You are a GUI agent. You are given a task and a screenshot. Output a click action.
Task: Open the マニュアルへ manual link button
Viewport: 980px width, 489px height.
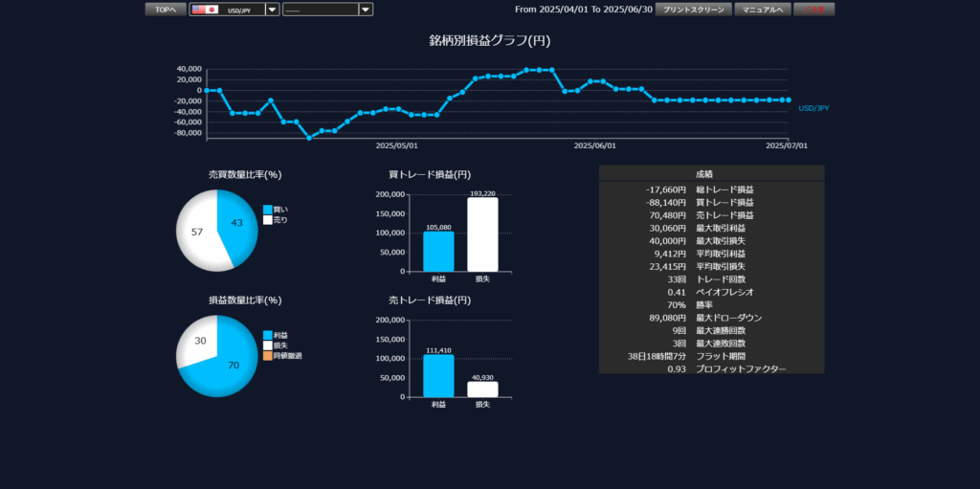coord(762,10)
